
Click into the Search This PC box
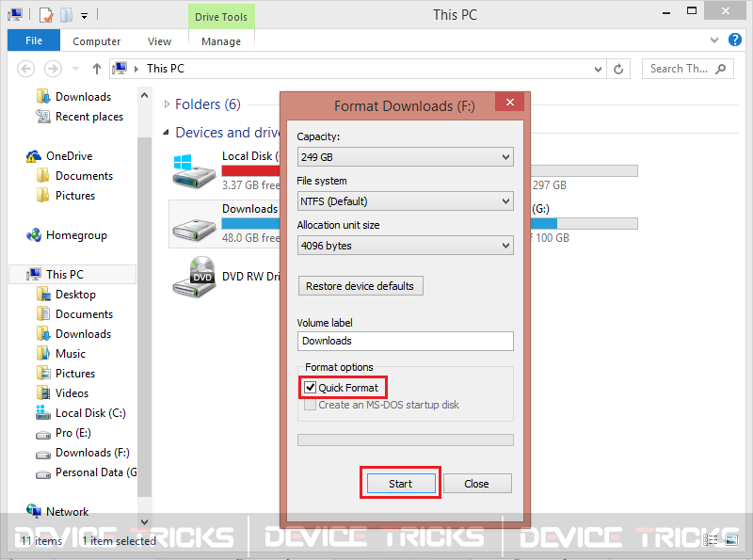pos(687,69)
